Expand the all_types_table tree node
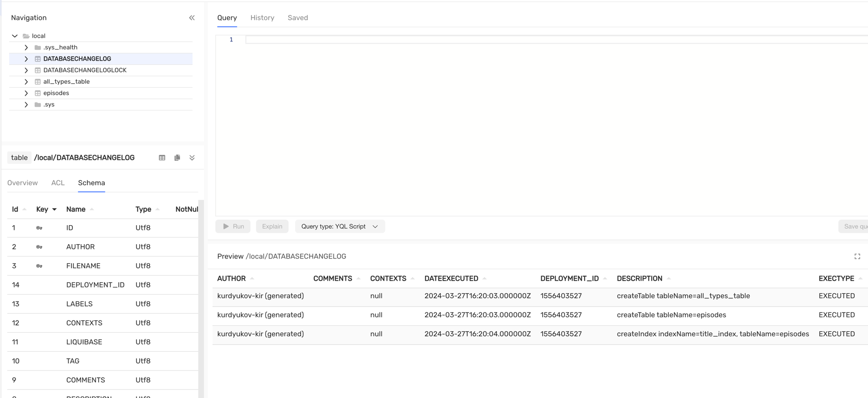 [x=26, y=82]
